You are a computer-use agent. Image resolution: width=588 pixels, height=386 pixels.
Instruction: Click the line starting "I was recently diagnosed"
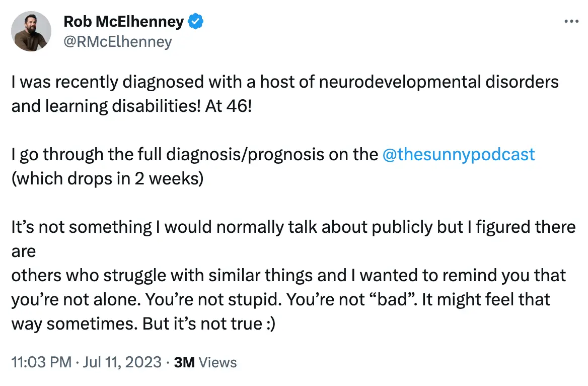[x=284, y=82]
